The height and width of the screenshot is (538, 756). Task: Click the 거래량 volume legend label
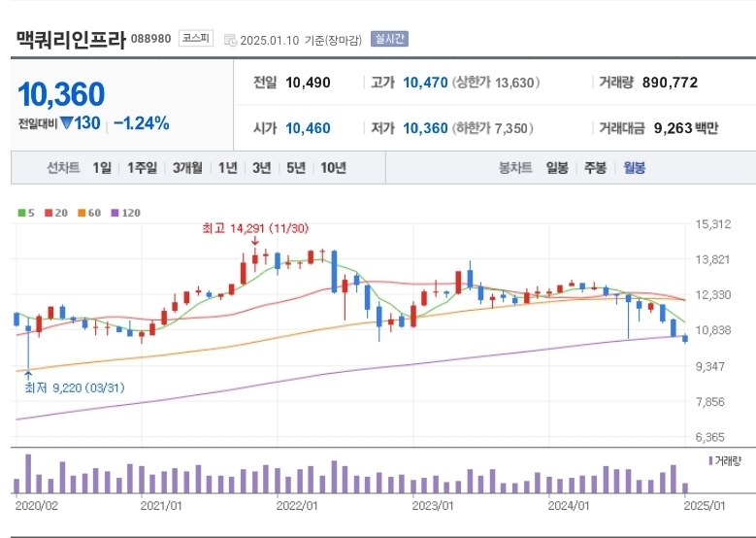point(724,461)
